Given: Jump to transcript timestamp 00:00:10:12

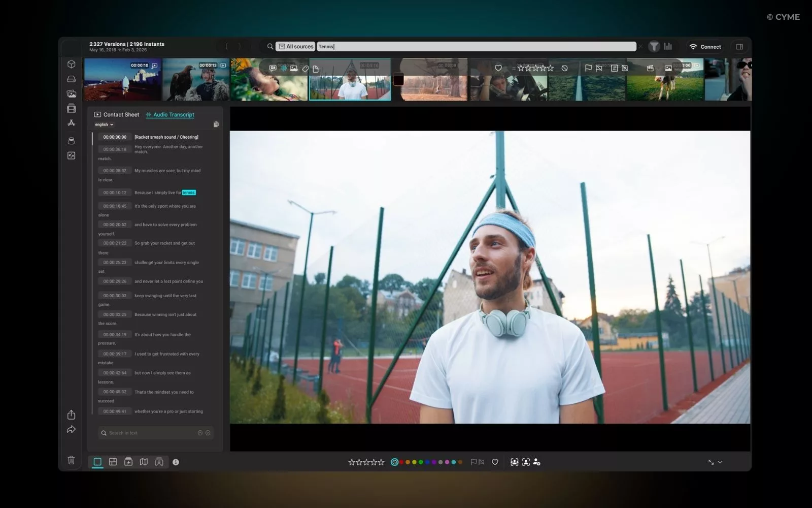Looking at the screenshot, I should [x=115, y=193].
